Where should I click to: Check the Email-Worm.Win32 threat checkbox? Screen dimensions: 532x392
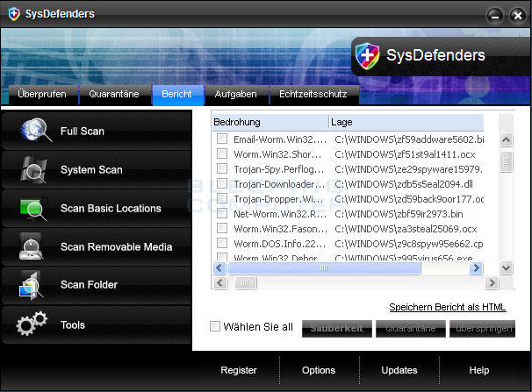[x=222, y=139]
